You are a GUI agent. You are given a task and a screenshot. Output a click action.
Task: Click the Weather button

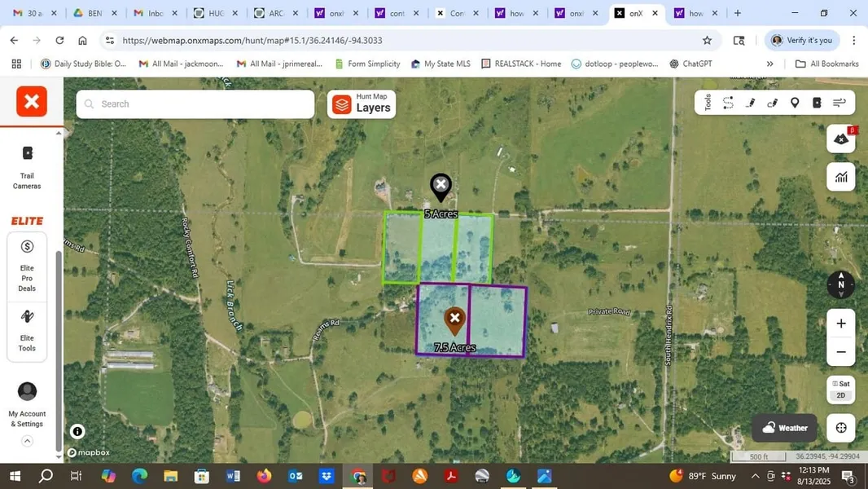click(785, 428)
